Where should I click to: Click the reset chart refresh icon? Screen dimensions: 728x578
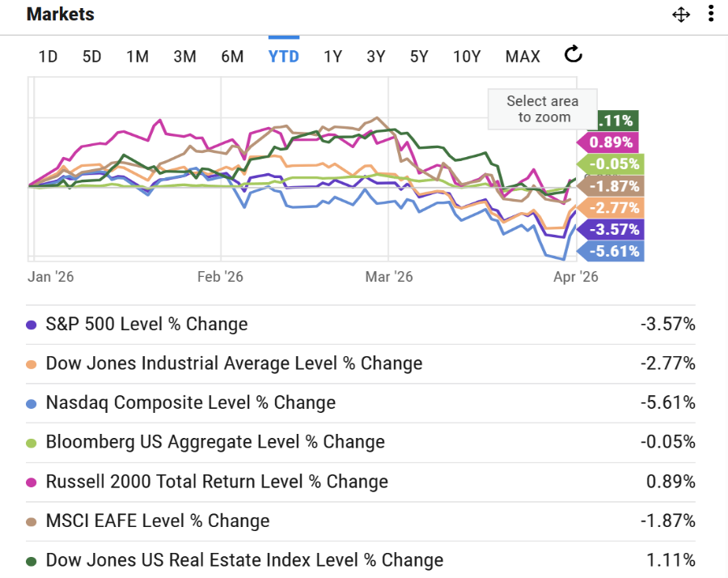tap(573, 55)
